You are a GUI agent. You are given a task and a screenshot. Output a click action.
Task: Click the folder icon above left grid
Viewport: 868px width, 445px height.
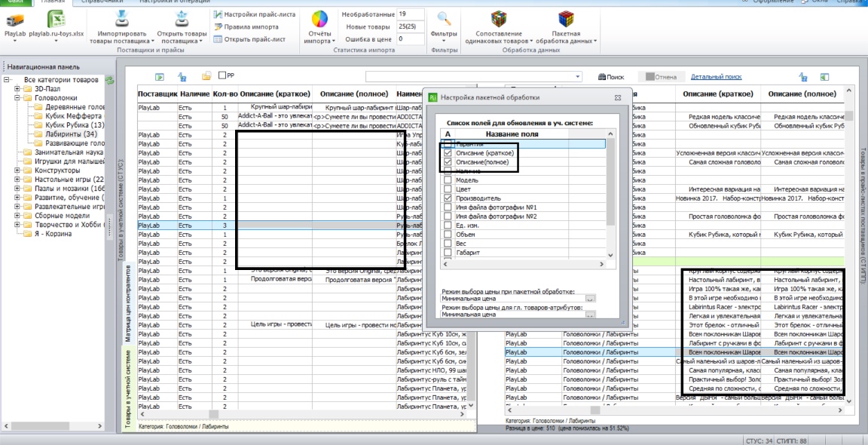click(206, 76)
